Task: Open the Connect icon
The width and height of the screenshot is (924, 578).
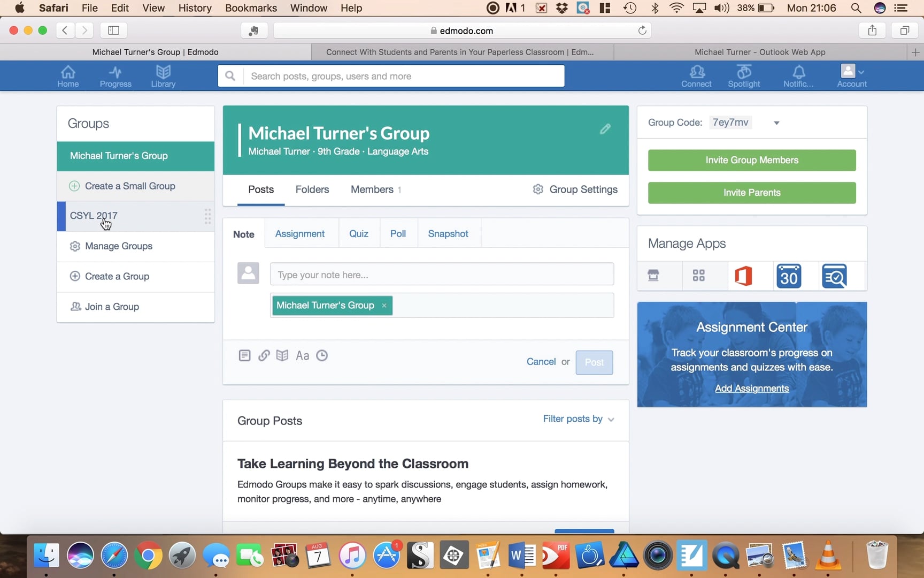Action: pos(696,76)
